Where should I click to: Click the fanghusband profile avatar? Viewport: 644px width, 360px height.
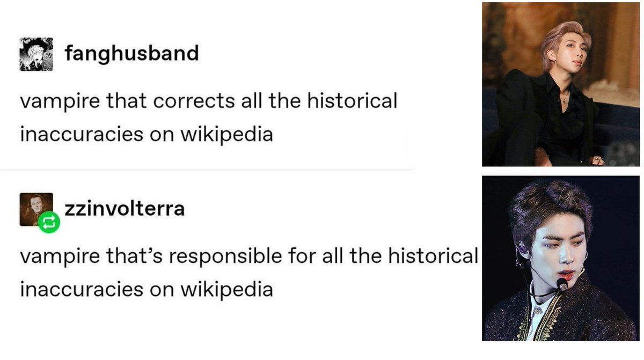point(36,54)
